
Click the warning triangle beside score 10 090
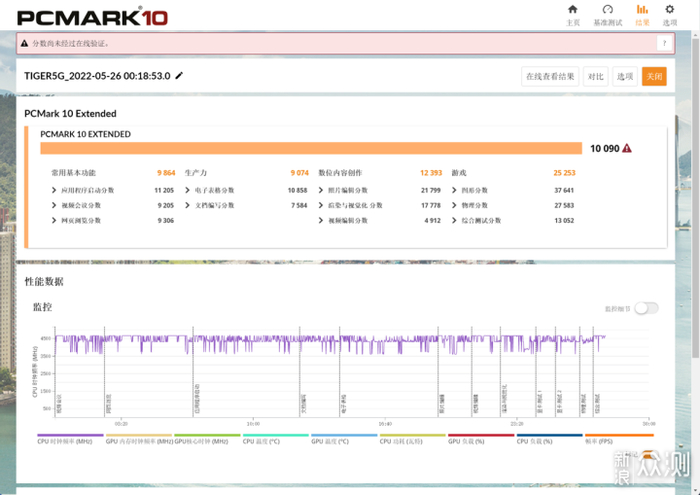click(x=627, y=148)
